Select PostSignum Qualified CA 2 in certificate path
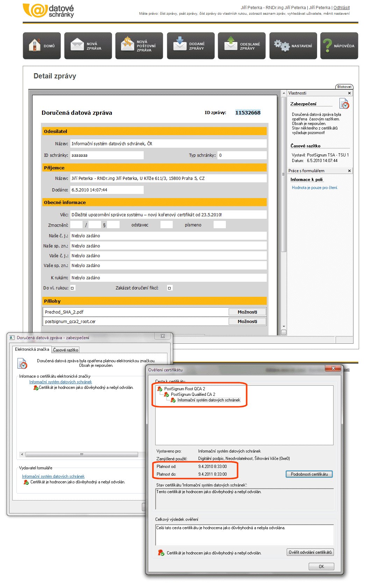The image size is (365, 588). 193,394
